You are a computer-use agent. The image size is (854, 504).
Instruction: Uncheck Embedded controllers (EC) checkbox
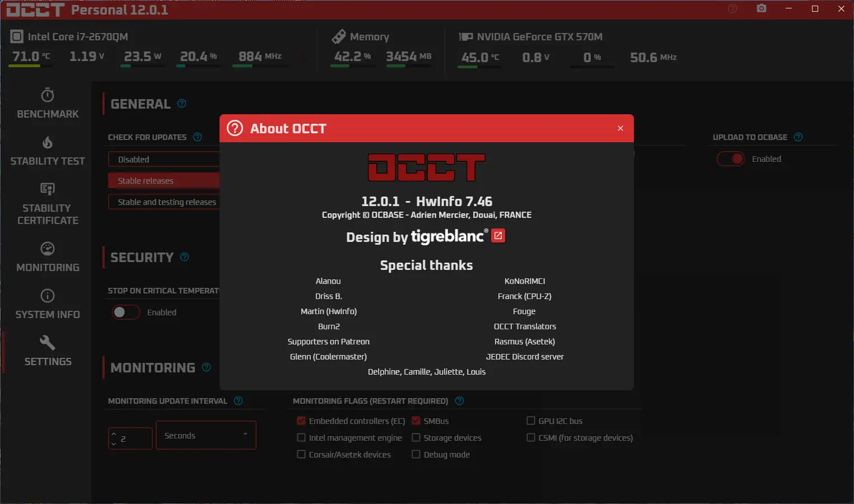[x=301, y=421]
